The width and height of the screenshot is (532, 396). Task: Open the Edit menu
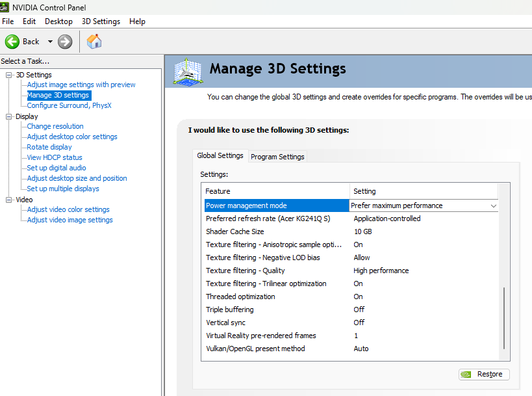(29, 21)
